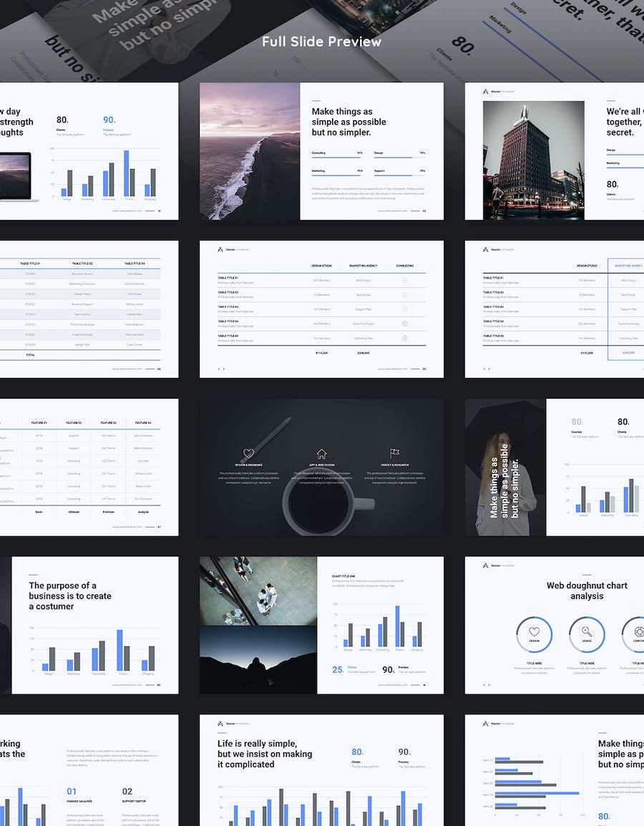
Task: Click 'Web doughnut chart analysis' title
Action: [x=587, y=591]
